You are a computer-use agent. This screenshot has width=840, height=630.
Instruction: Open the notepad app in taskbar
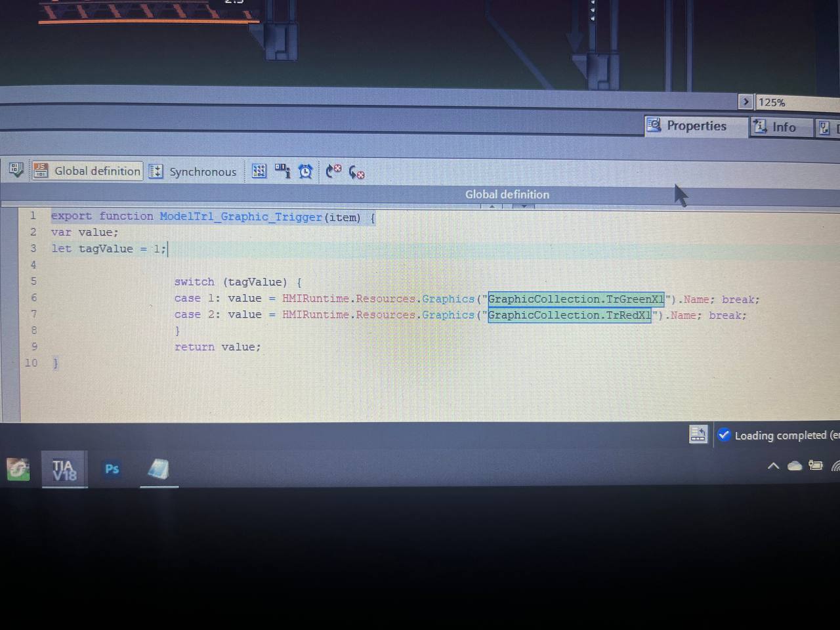(x=158, y=469)
